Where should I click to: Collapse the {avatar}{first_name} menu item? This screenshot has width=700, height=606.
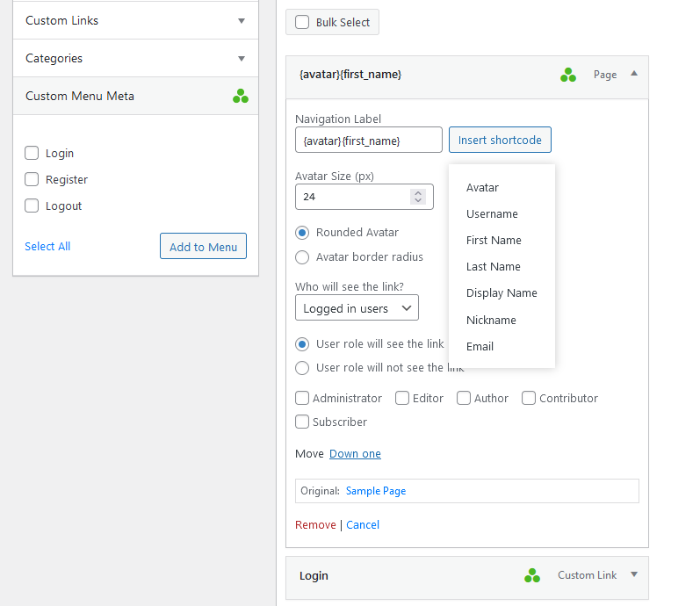coord(634,75)
